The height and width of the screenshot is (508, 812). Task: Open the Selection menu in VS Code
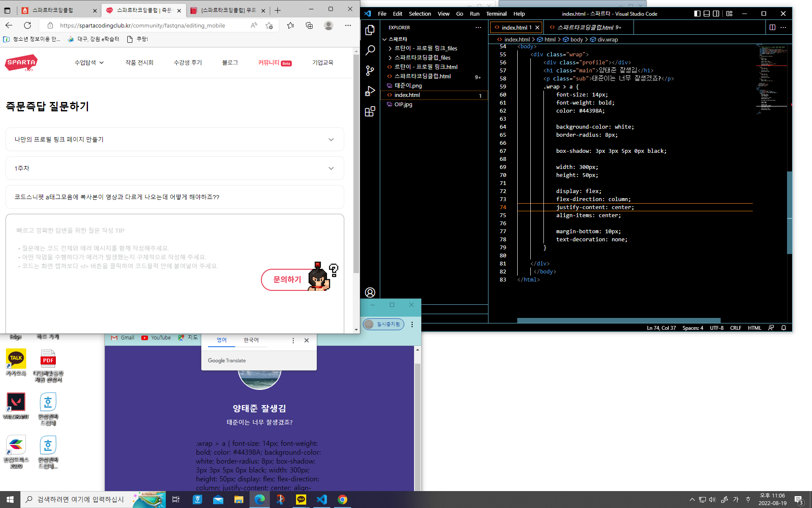(420, 14)
